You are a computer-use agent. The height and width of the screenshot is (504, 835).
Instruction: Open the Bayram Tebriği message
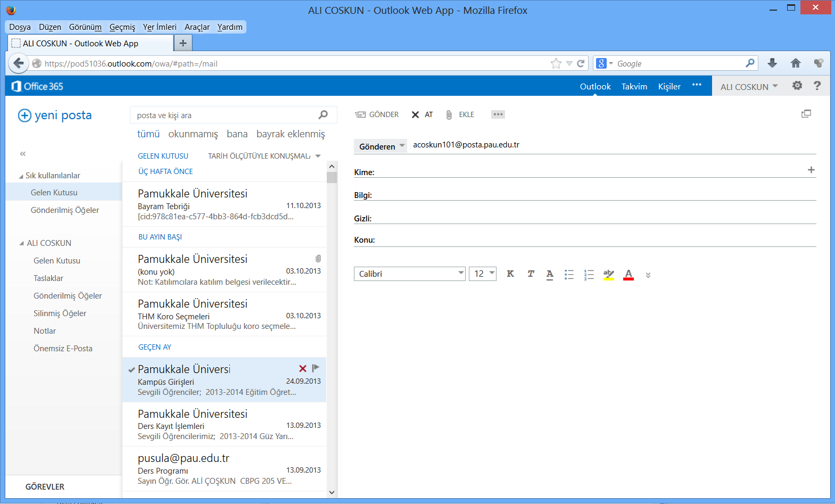click(x=224, y=204)
